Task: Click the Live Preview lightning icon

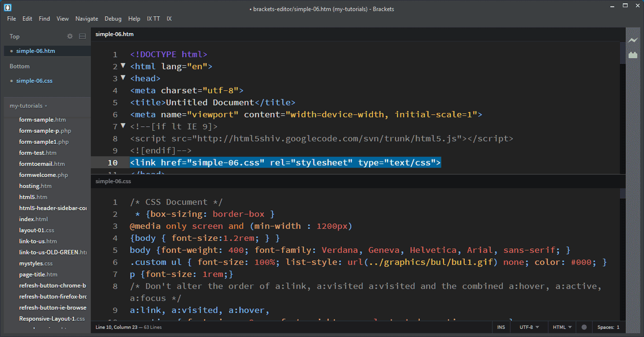Action: [633, 40]
